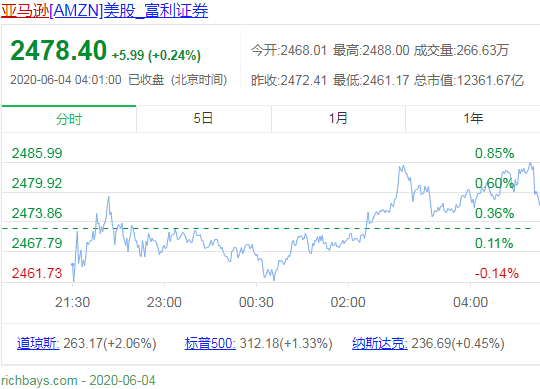Viewport: 540px width, 389px height.
Task: Click the 02:00 time axis label
Action: [348, 302]
